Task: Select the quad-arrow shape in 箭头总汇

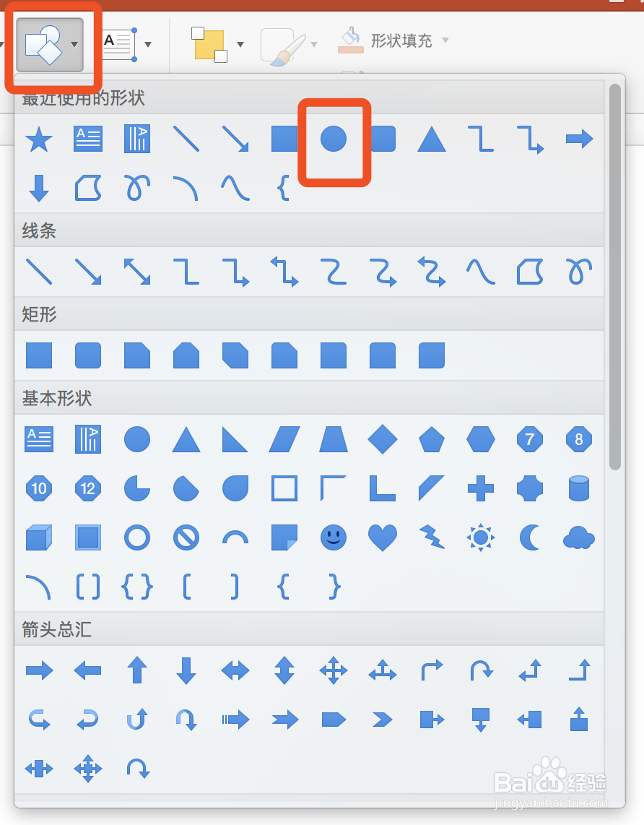Action: (334, 671)
